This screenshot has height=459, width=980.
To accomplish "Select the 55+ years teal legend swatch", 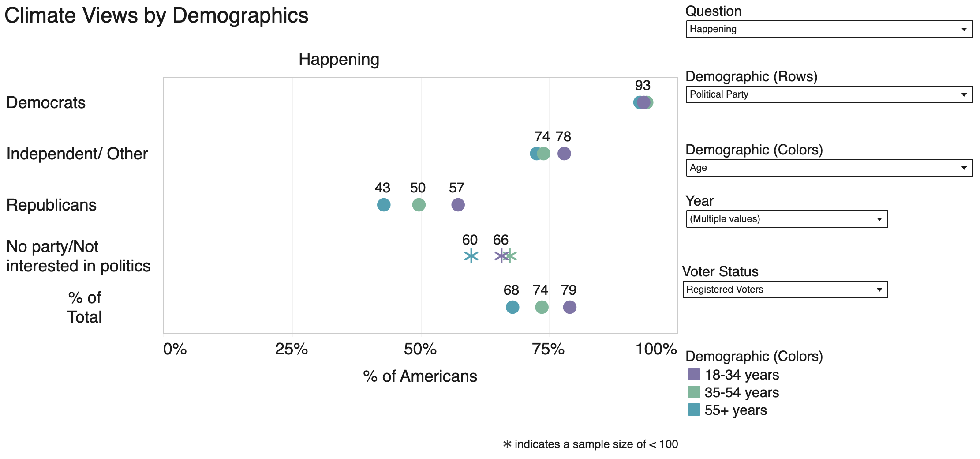I will click(x=694, y=410).
